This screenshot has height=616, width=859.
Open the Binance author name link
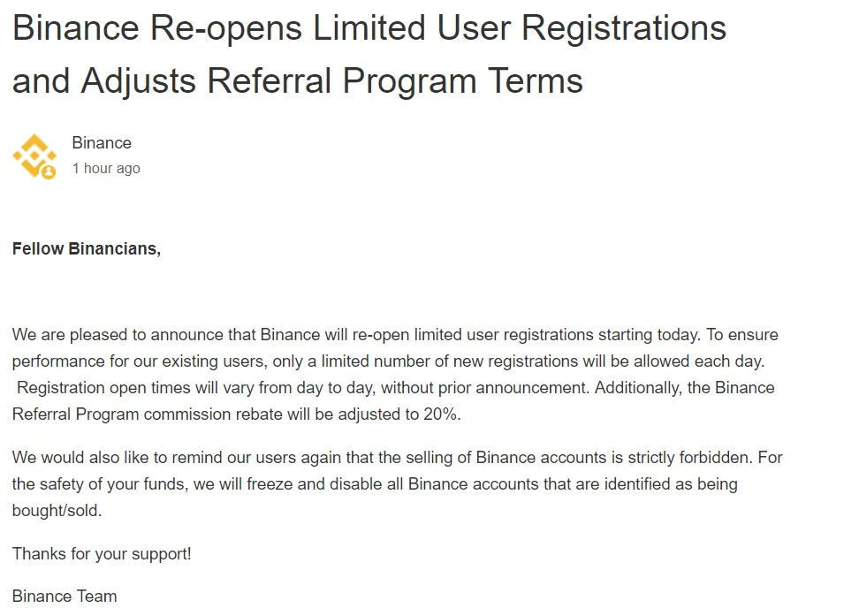coord(102,143)
